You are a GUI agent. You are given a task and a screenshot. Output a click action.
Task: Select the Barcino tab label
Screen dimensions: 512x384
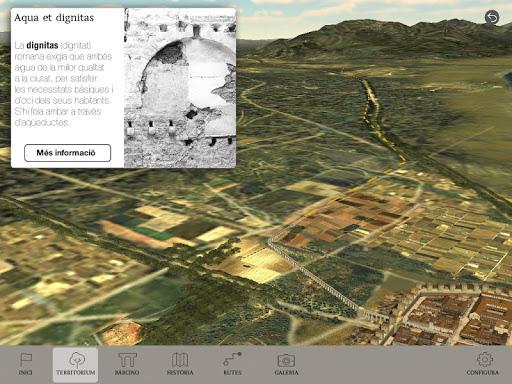(x=127, y=372)
